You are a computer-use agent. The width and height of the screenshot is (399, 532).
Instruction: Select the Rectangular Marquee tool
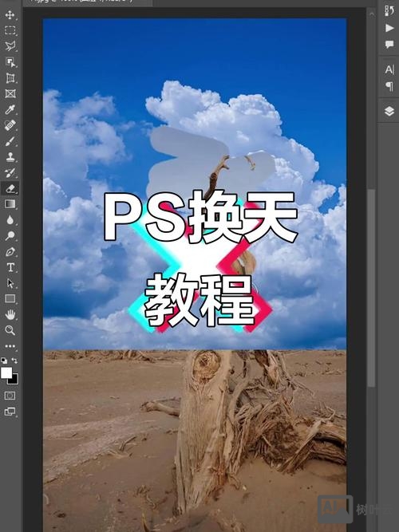pyautogui.click(x=10, y=30)
